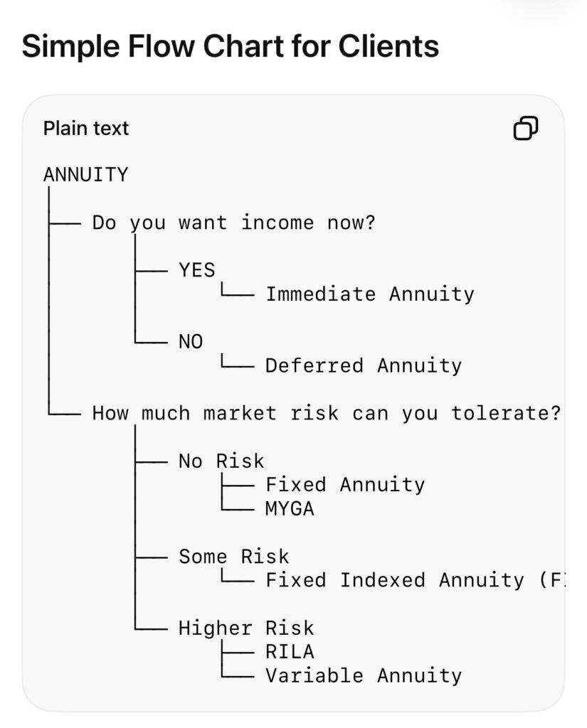The width and height of the screenshot is (587, 728).
Task: Click the Fixed Annuity entry
Action: pyautogui.click(x=345, y=485)
